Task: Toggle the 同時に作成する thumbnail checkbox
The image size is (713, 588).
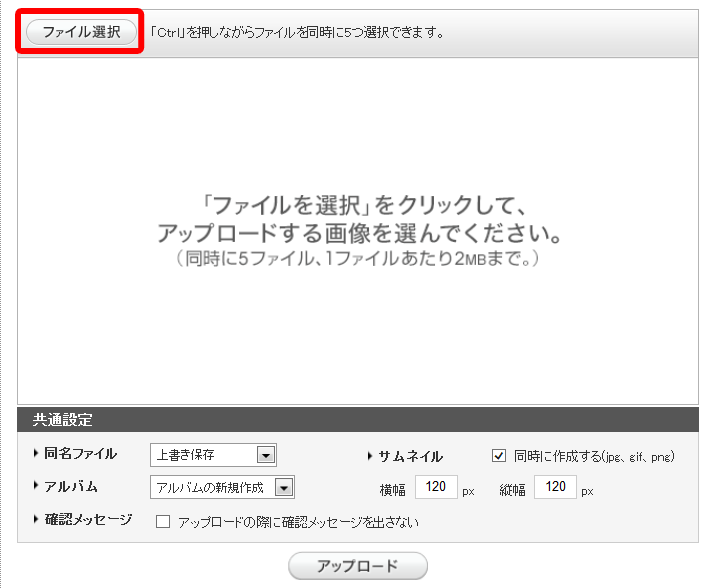Action: point(499,456)
